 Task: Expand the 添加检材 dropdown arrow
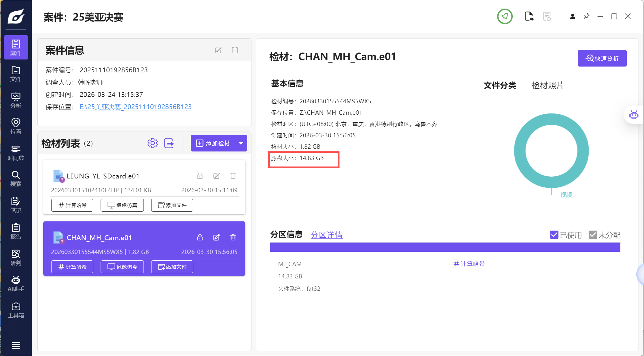(241, 143)
